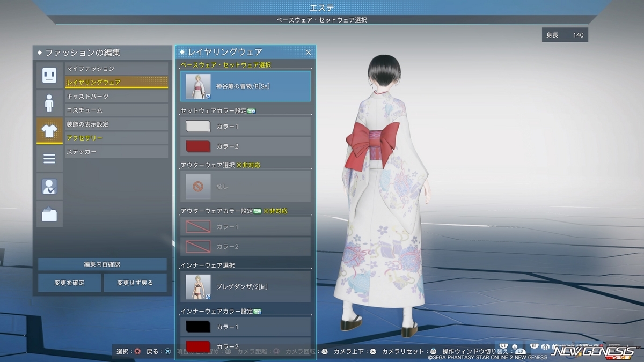Screen dimensions: 644x362
Task: Click the palette icon beside アウターウェアカラー設定
Action: tap(257, 211)
